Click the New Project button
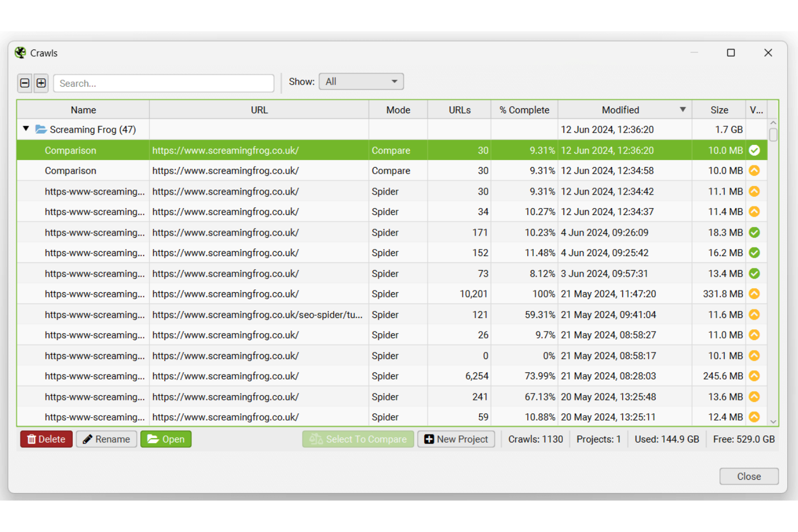This screenshot has height=532, width=798. point(456,439)
